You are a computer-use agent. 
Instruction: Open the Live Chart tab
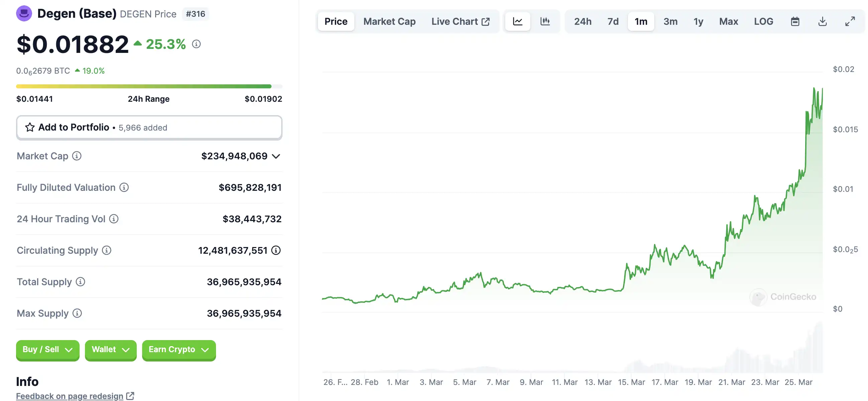460,21
